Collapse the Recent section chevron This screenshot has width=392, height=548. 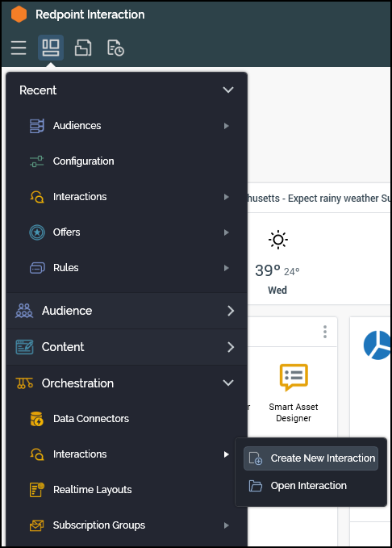(228, 90)
